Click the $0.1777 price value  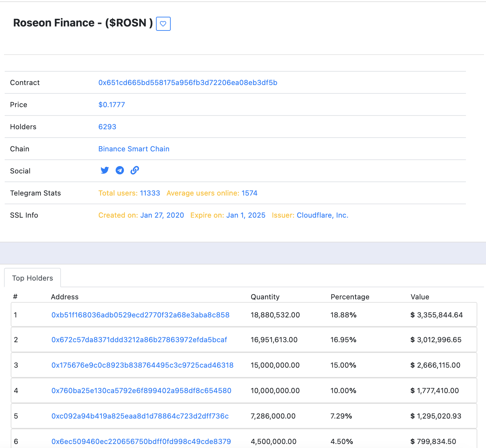point(111,105)
